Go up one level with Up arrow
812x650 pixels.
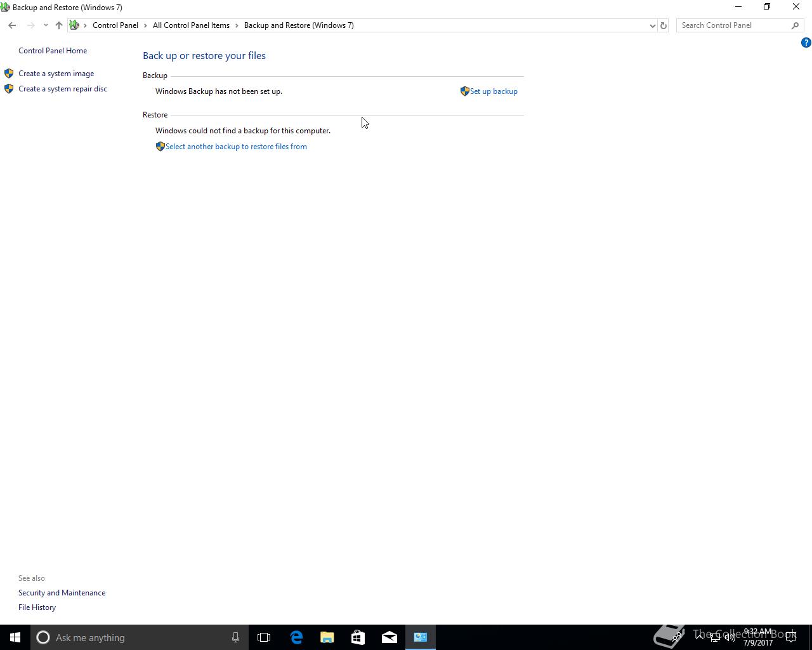[x=58, y=25]
